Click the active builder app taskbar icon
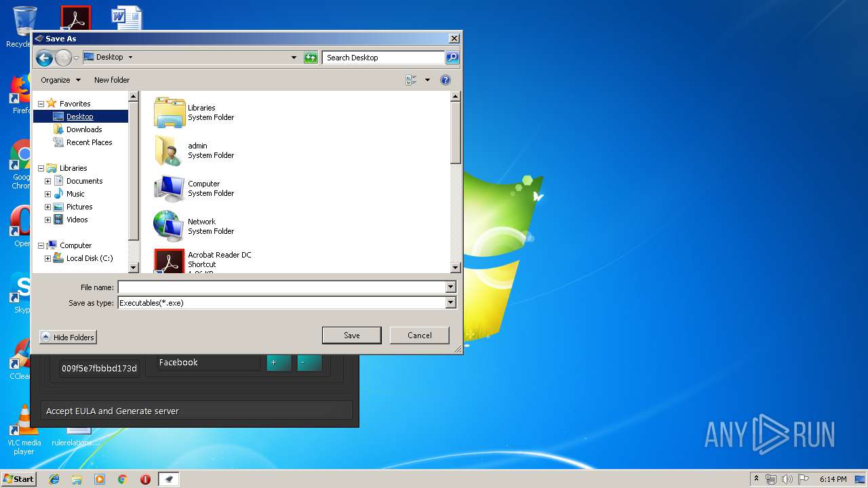 [169, 479]
